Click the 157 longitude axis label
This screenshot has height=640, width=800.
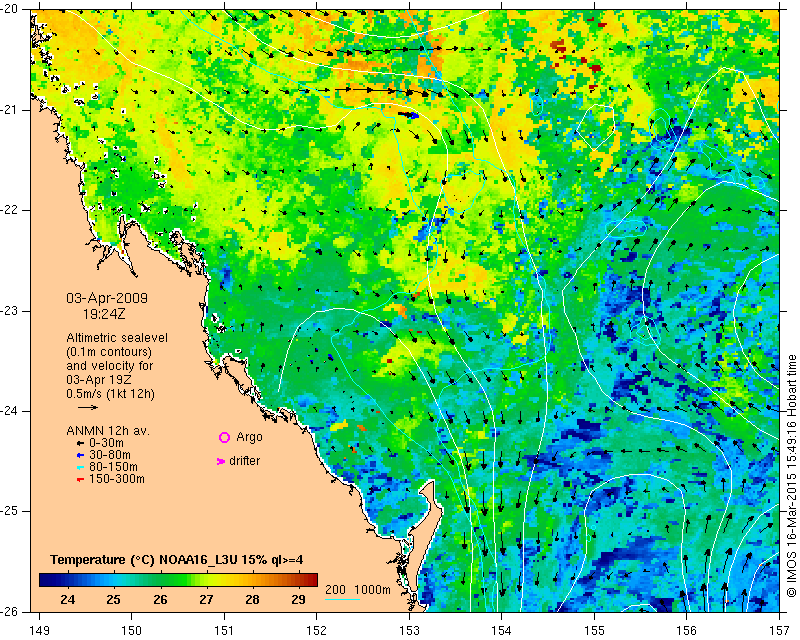[779, 631]
